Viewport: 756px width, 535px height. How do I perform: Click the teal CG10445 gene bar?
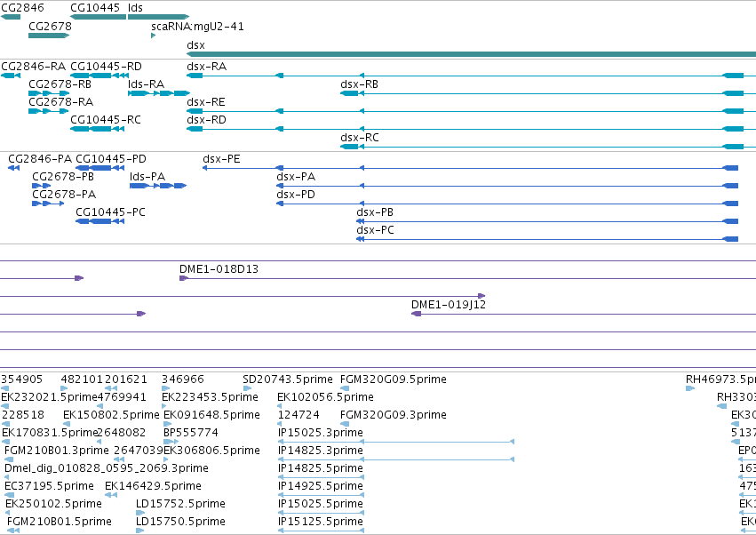point(99,17)
